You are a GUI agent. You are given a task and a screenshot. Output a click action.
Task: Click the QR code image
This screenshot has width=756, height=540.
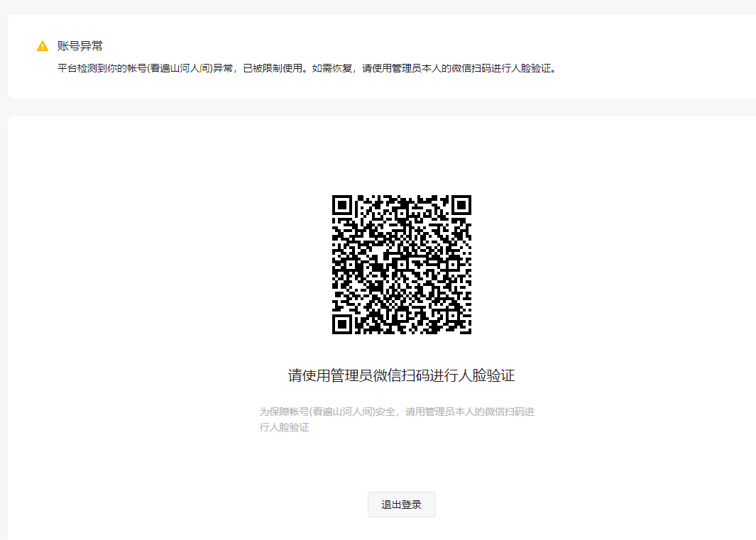401,264
